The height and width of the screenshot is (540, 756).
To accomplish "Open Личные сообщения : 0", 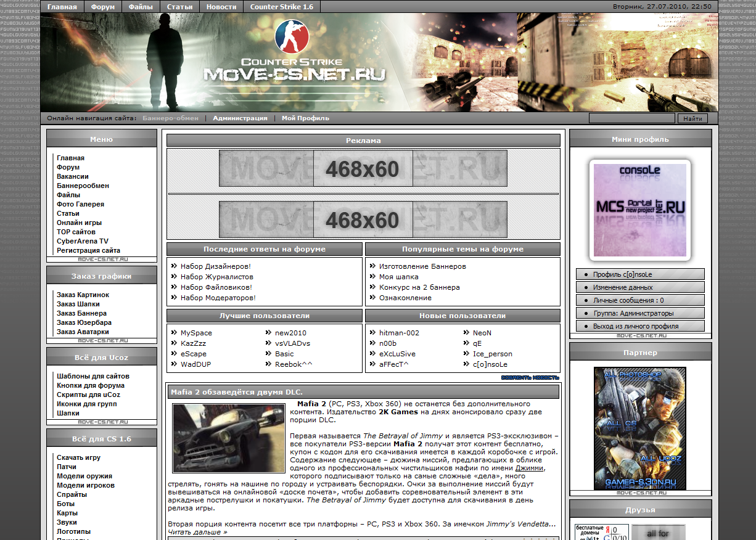I will (640, 300).
